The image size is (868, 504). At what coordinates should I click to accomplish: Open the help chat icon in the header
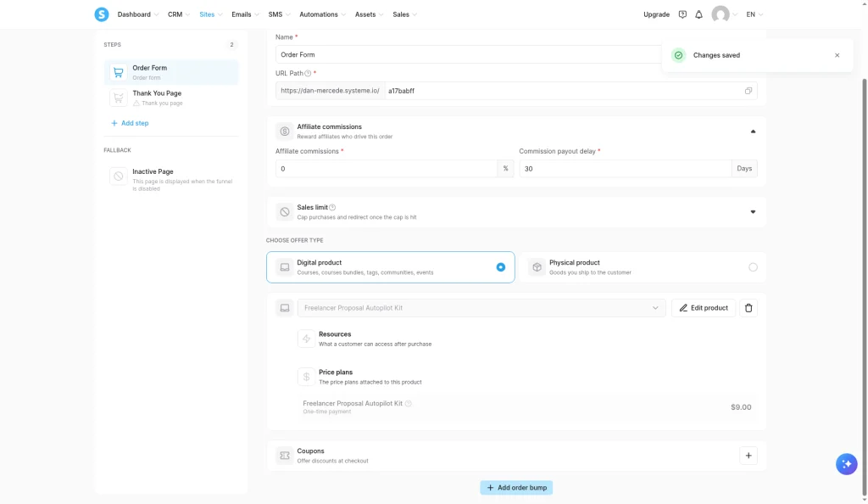(682, 14)
